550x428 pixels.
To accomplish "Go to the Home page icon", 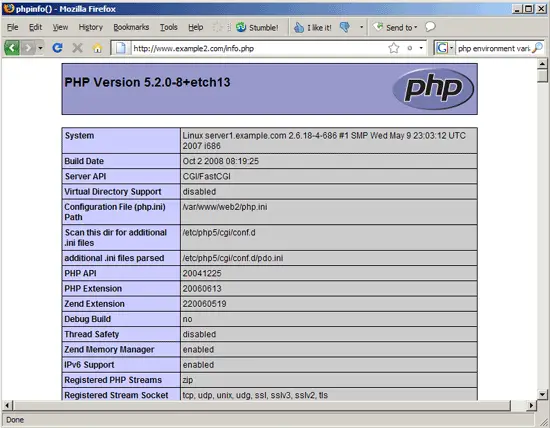I will tap(98, 48).
